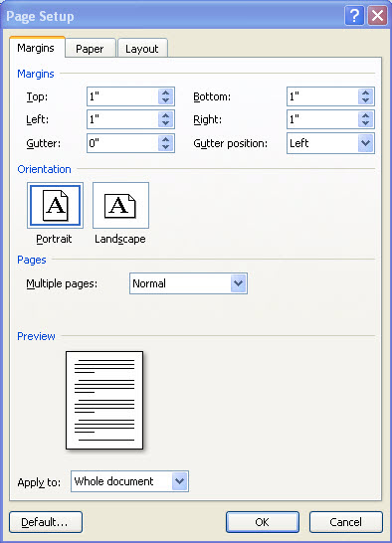Click the OK button
This screenshot has height=543, width=392.
(x=263, y=522)
